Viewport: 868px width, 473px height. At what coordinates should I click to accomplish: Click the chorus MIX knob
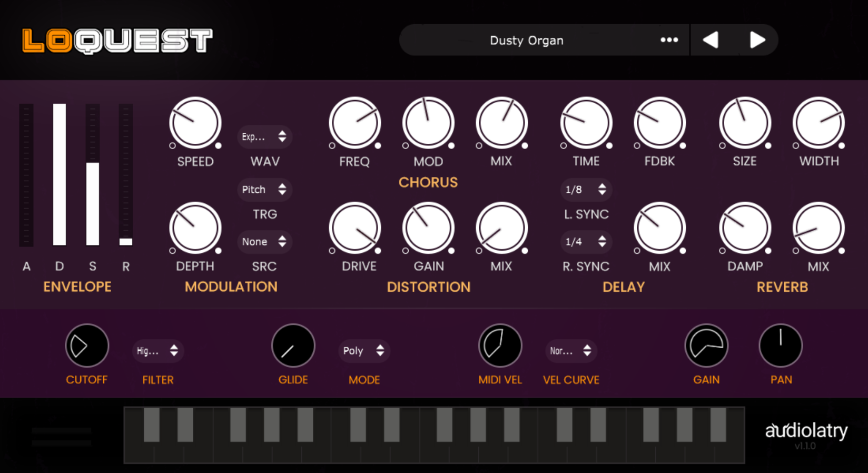click(501, 123)
